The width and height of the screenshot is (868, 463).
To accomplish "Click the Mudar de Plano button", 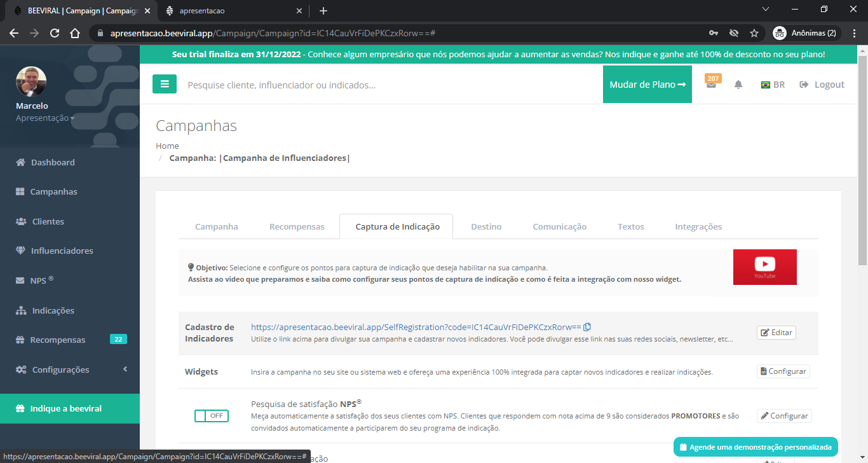I will click(x=648, y=84).
